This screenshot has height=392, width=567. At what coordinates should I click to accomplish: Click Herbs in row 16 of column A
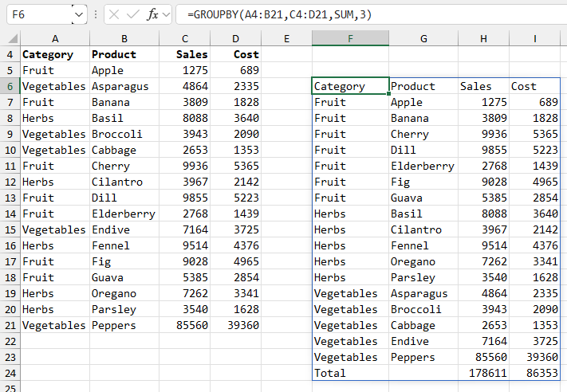tap(55, 245)
